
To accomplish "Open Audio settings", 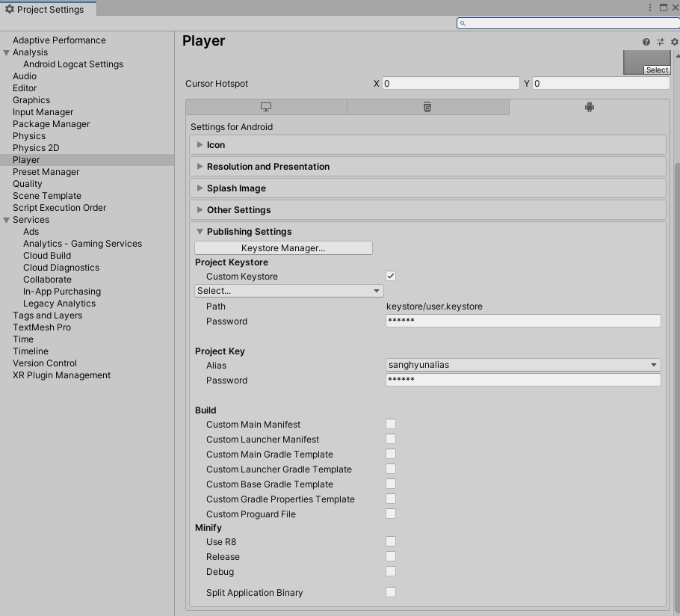I will 25,76.
